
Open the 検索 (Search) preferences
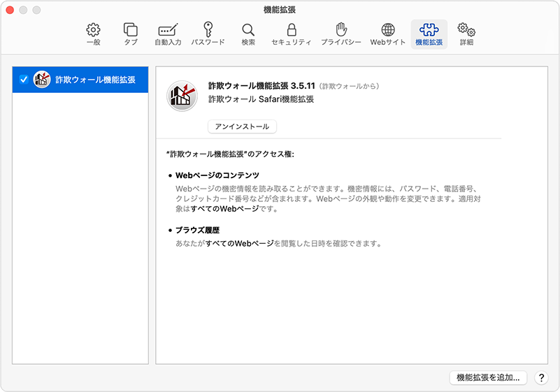click(x=248, y=34)
